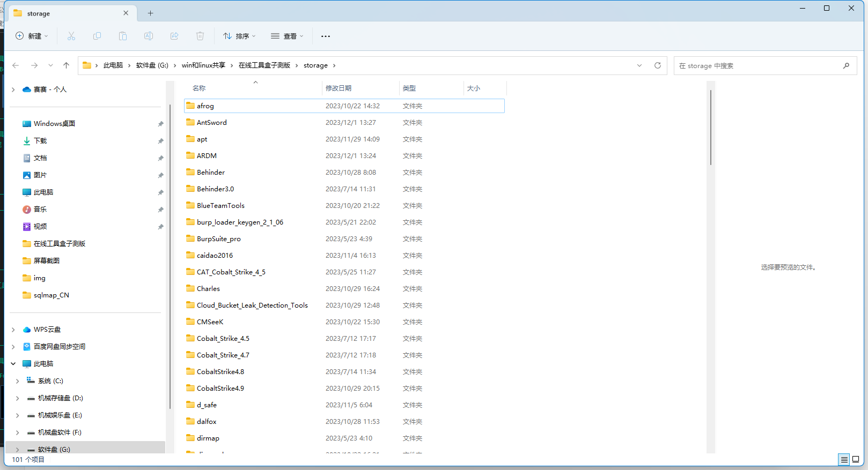The height and width of the screenshot is (470, 868).
Task: Open 下载 downloads in quick access
Action: click(x=40, y=141)
